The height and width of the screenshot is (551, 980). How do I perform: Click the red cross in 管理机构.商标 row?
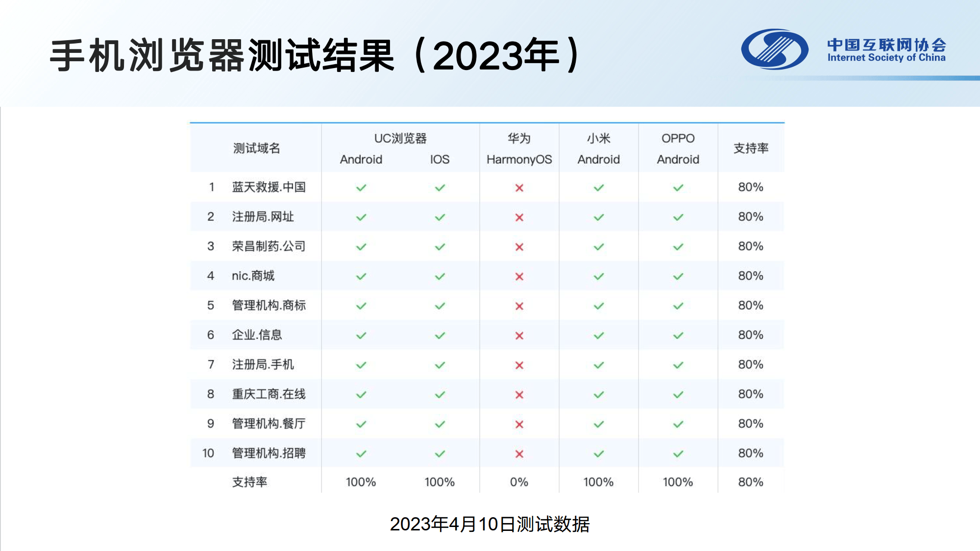point(519,306)
